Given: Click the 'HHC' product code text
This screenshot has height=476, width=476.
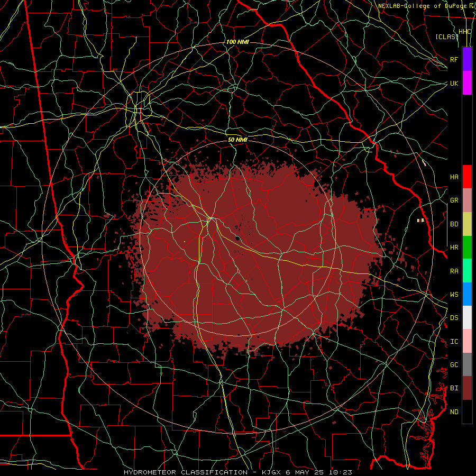Looking at the screenshot, I should (x=464, y=32).
